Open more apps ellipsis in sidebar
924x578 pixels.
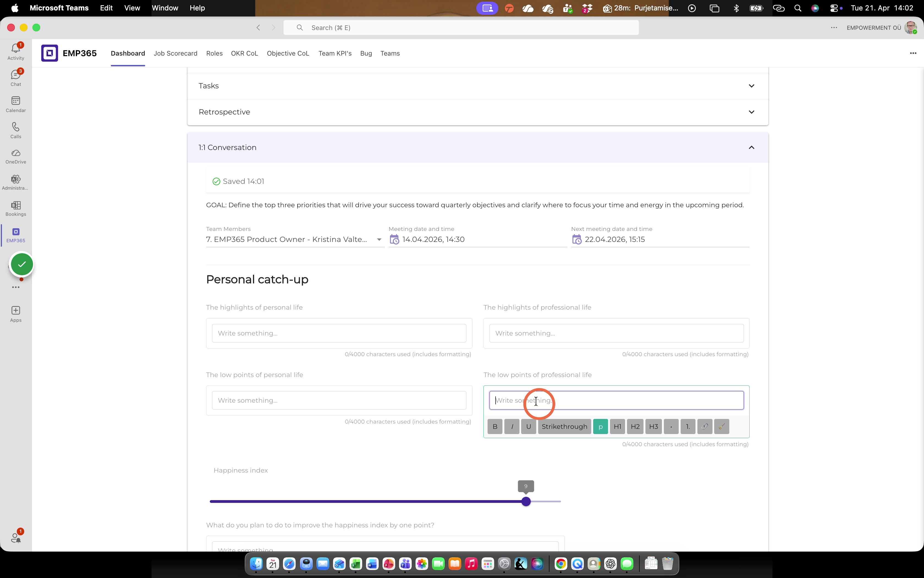16,287
